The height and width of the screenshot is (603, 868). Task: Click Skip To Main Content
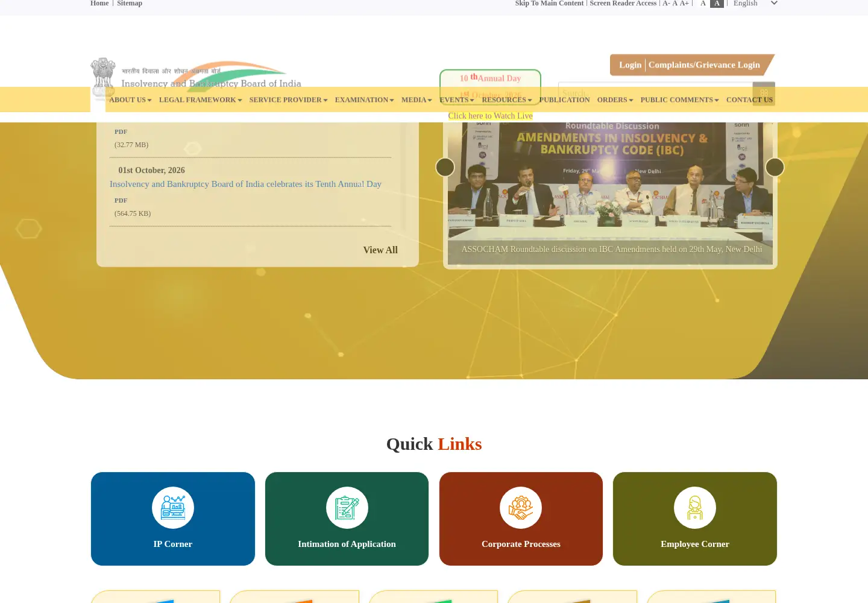[549, 3]
